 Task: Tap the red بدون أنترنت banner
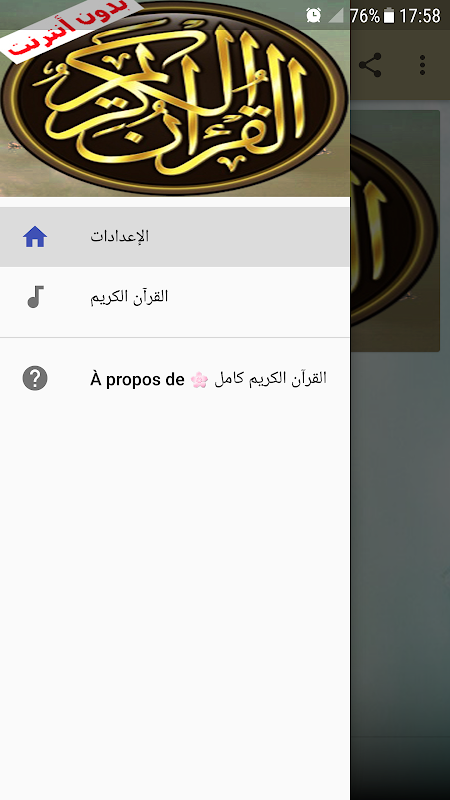71,30
